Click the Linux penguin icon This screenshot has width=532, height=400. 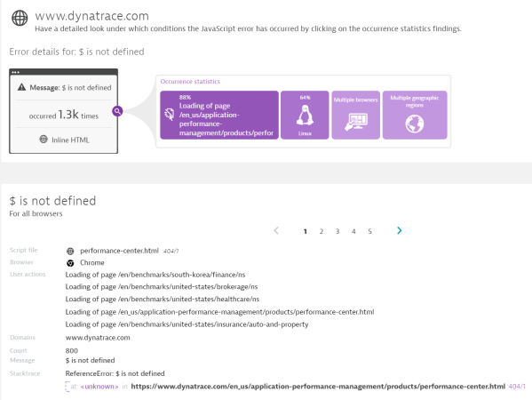[x=305, y=115]
